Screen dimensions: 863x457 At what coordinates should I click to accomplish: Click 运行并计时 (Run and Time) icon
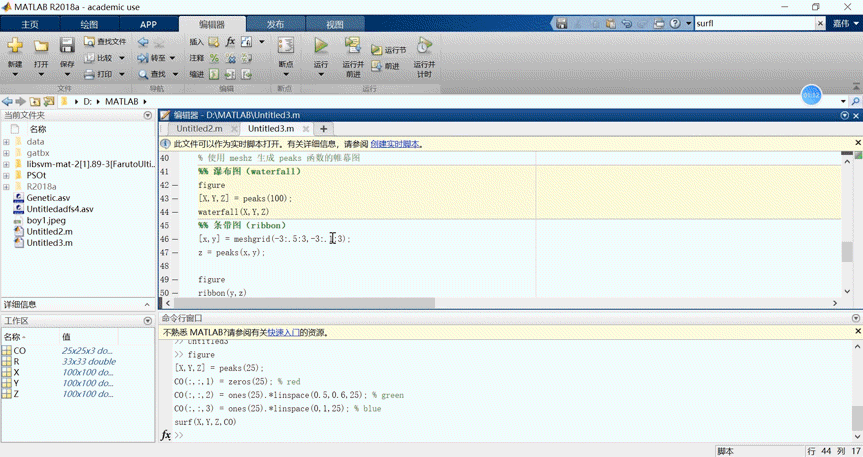pyautogui.click(x=424, y=46)
